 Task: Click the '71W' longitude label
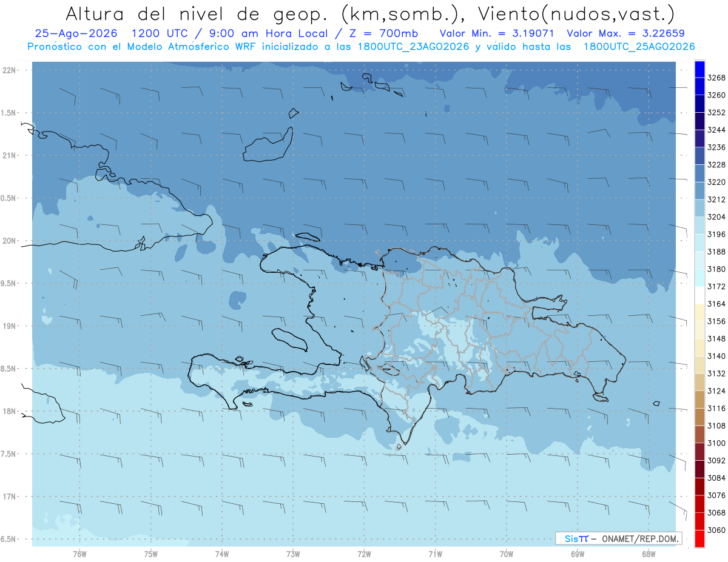(435, 553)
